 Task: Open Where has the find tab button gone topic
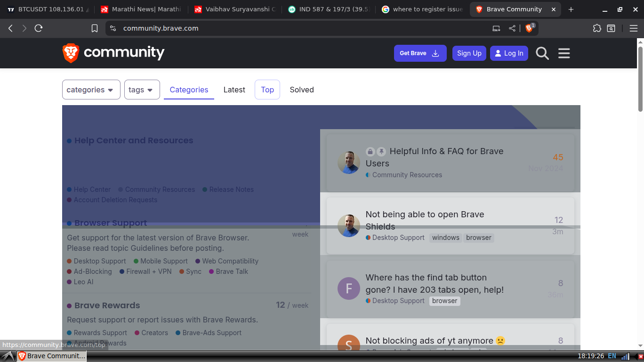point(435,283)
